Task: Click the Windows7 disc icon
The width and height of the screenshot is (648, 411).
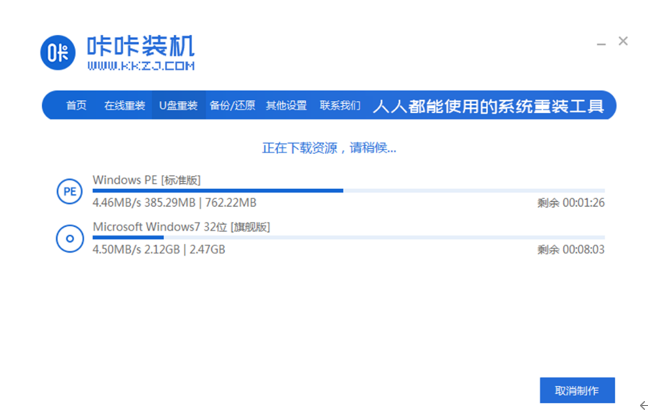Action: click(69, 238)
